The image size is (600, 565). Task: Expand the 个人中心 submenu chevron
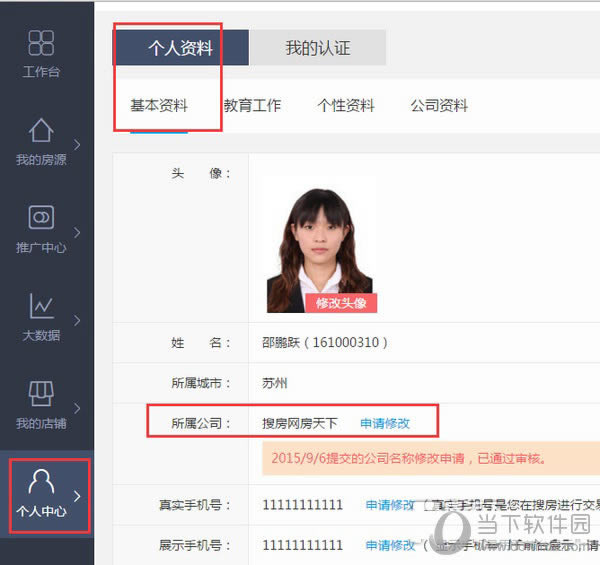tap(77, 496)
